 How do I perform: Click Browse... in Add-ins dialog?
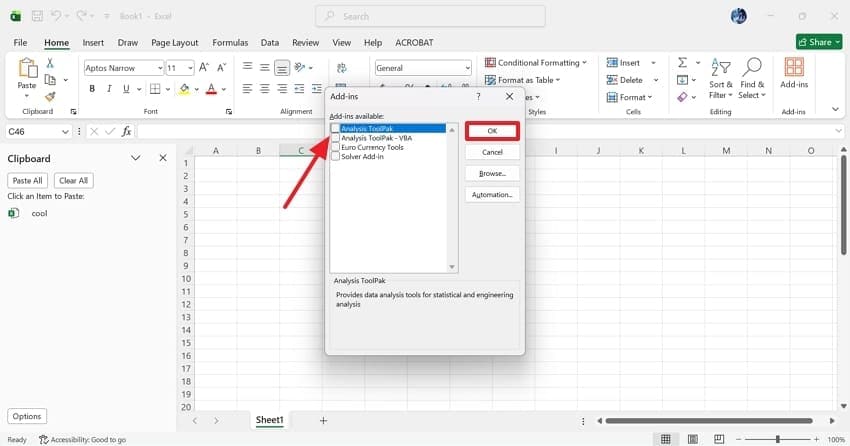point(492,173)
